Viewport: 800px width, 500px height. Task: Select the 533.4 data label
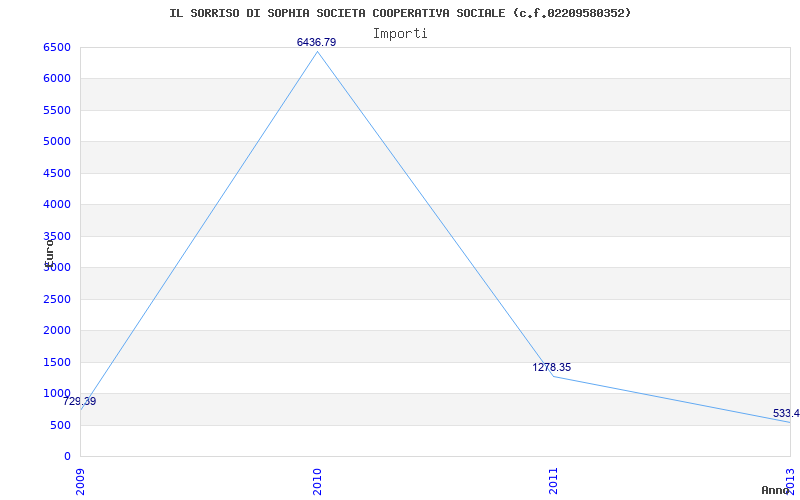[786, 413]
